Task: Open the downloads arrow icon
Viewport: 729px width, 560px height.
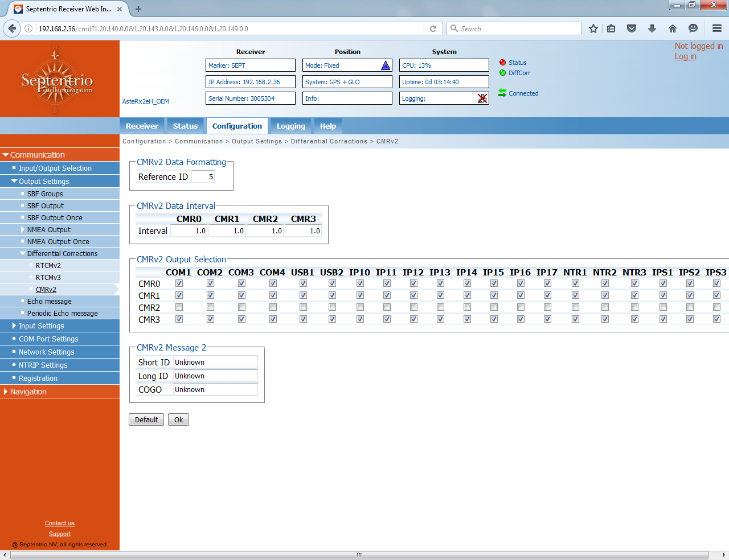Action: [652, 28]
